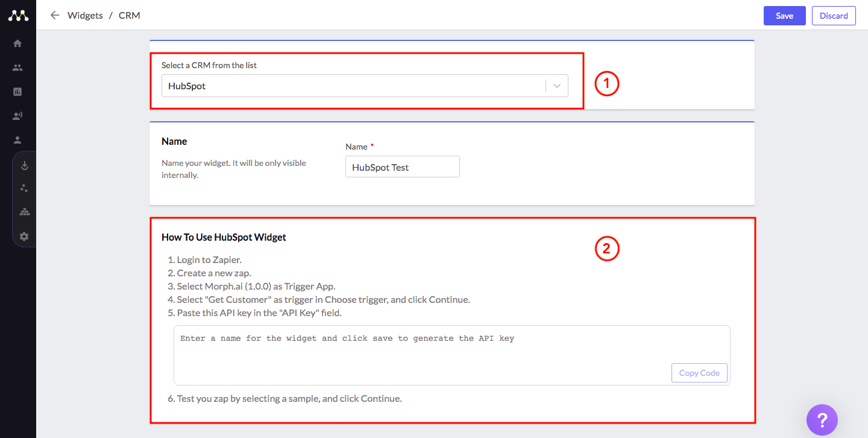Click the 'Create a new zap.' step
868x438 pixels.
(x=214, y=273)
